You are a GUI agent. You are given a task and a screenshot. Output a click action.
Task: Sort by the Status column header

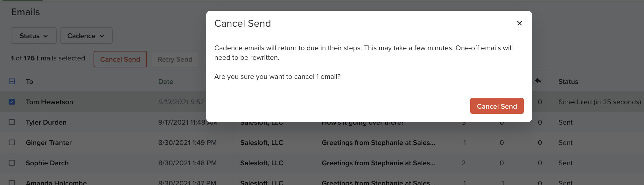click(568, 81)
